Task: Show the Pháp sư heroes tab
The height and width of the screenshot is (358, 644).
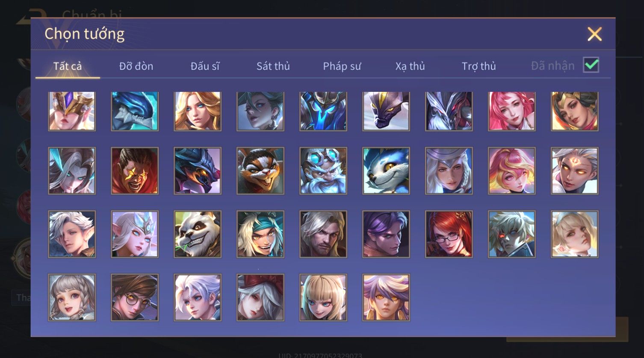Action: tap(342, 66)
